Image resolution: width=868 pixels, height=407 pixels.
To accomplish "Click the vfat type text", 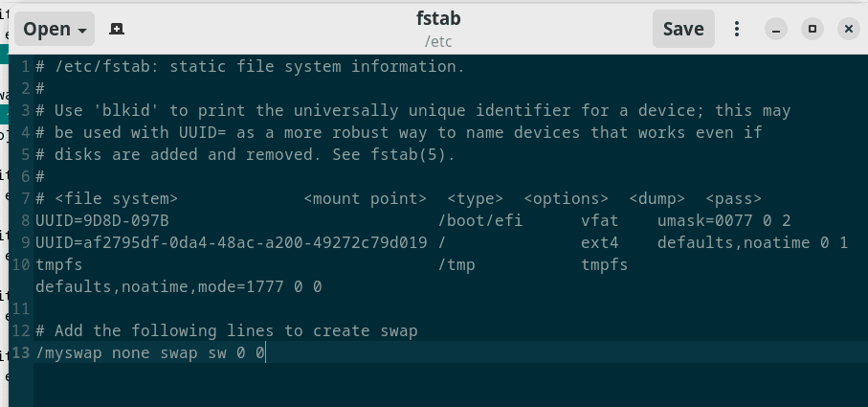I will pyautogui.click(x=599, y=221).
